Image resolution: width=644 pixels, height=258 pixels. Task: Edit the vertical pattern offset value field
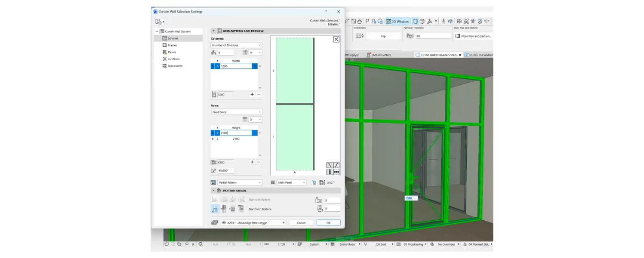332,209
